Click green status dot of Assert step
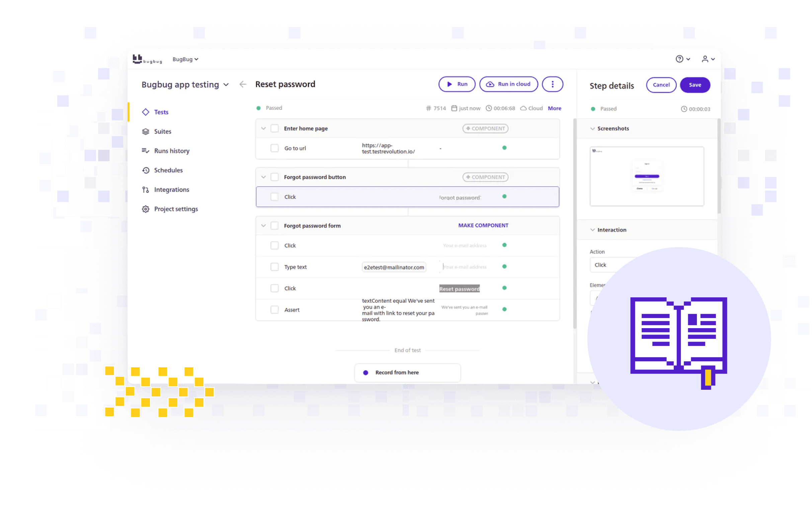812x517 pixels. pos(504,309)
